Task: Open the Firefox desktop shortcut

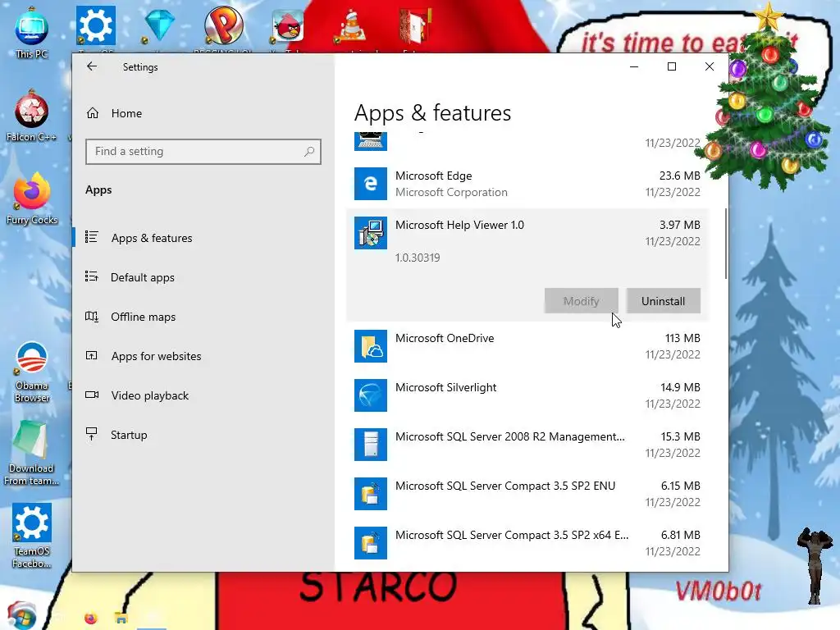Action: tap(32, 199)
